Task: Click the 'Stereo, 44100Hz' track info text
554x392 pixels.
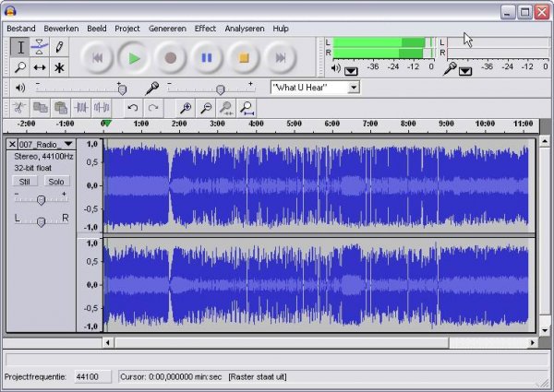Action: click(x=43, y=156)
